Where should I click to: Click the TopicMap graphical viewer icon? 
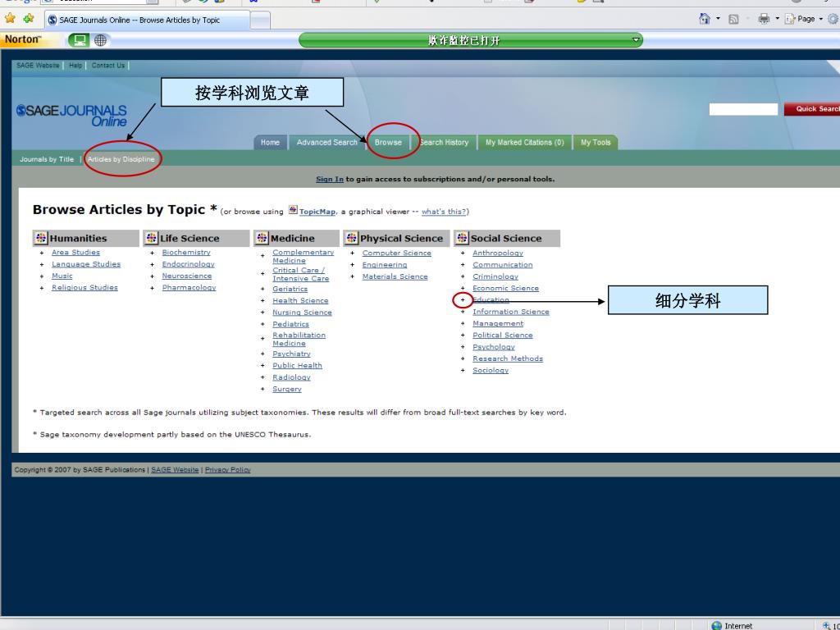click(x=293, y=209)
